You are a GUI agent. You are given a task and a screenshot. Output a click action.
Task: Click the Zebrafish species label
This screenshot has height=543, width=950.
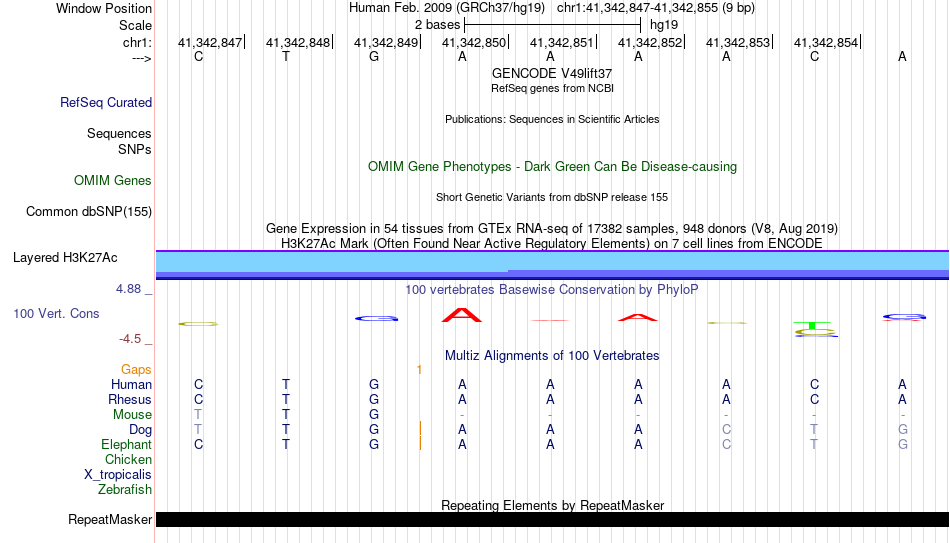(x=125, y=490)
